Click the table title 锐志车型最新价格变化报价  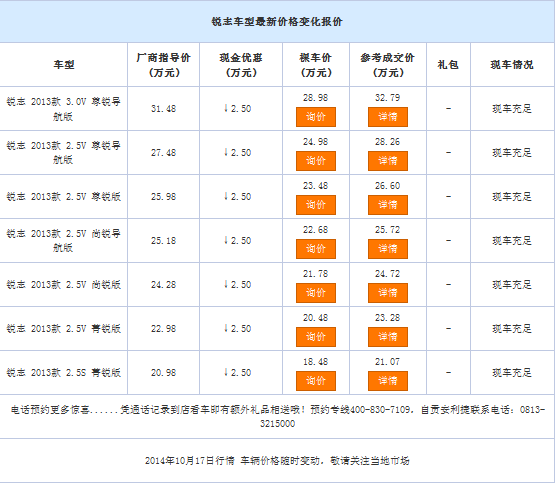277,22
